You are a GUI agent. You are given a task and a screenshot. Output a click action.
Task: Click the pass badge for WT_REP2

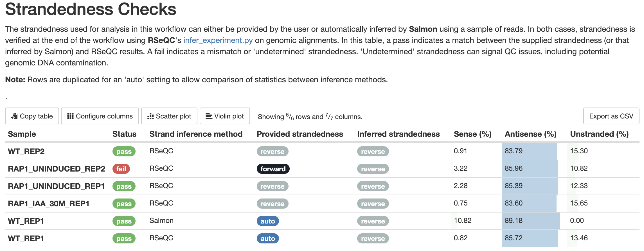pyautogui.click(x=124, y=151)
